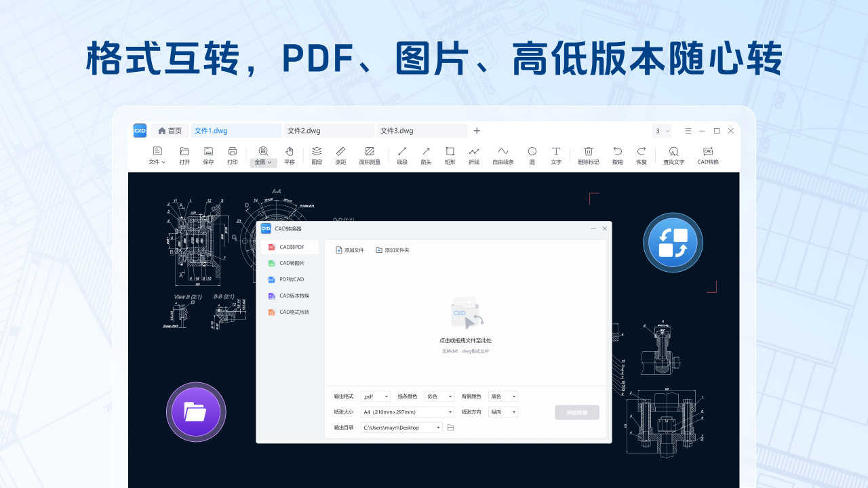Click the 添加文件 add file button

350,249
